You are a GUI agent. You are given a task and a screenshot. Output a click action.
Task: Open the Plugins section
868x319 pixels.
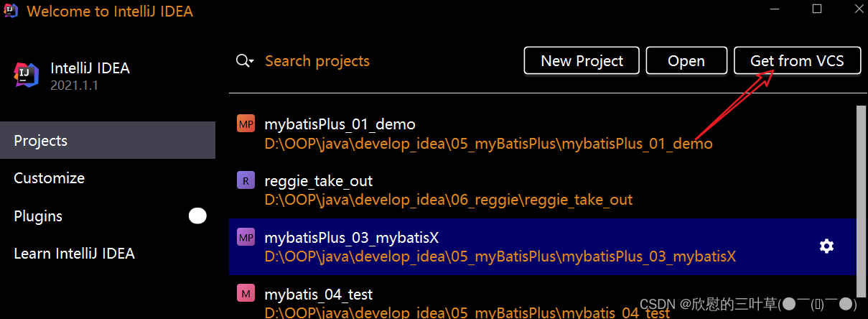point(108,216)
